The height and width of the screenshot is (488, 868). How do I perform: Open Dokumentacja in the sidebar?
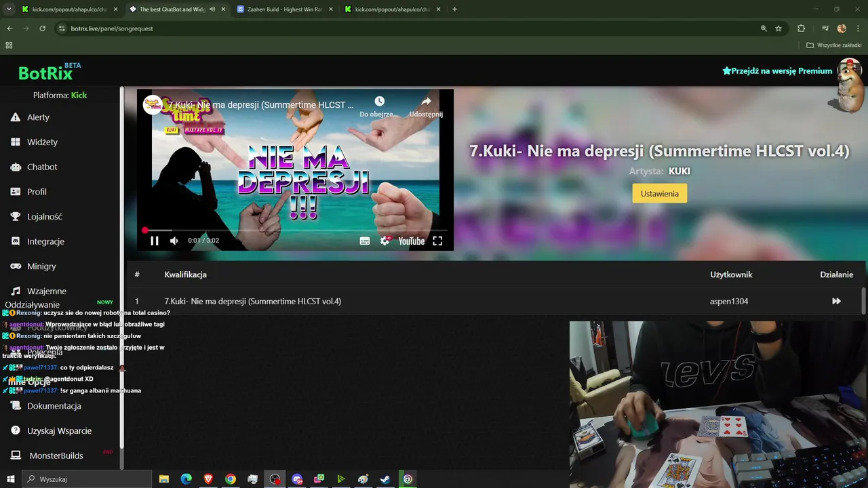pos(45,406)
